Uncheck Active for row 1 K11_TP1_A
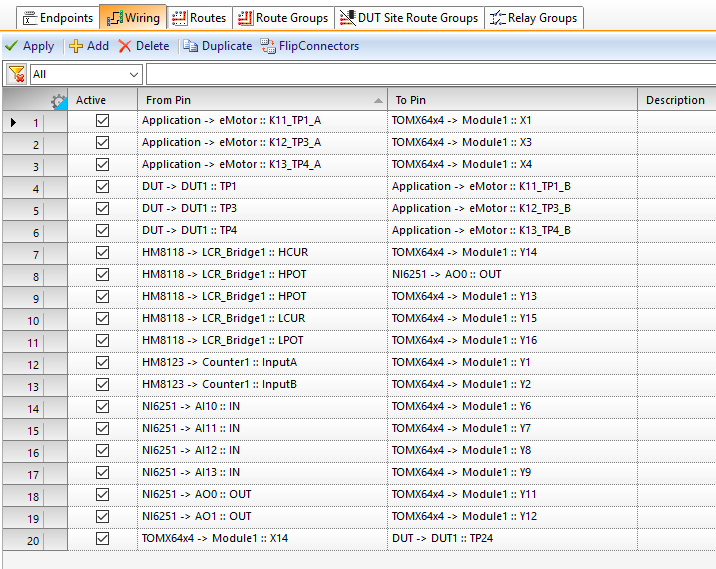The height and width of the screenshot is (569, 716). (102, 121)
